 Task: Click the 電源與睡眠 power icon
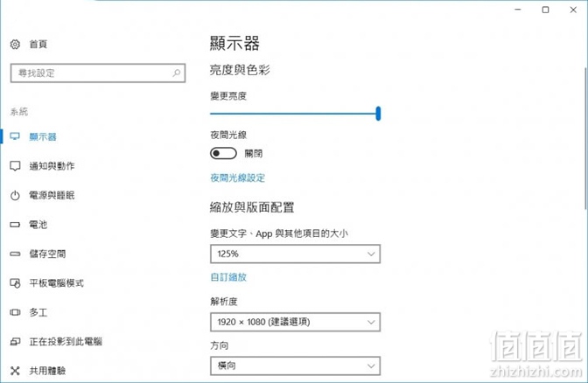coord(15,195)
